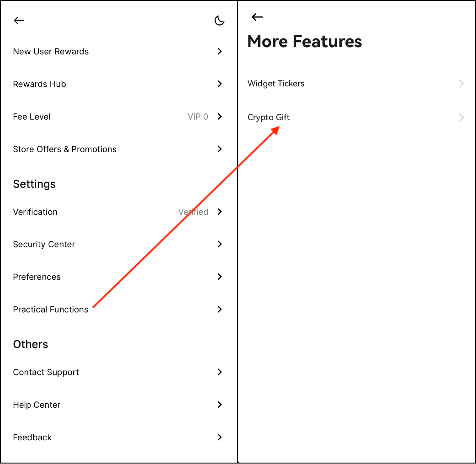Open New User Rewards
Screen dimensions: 476x464
[51, 52]
